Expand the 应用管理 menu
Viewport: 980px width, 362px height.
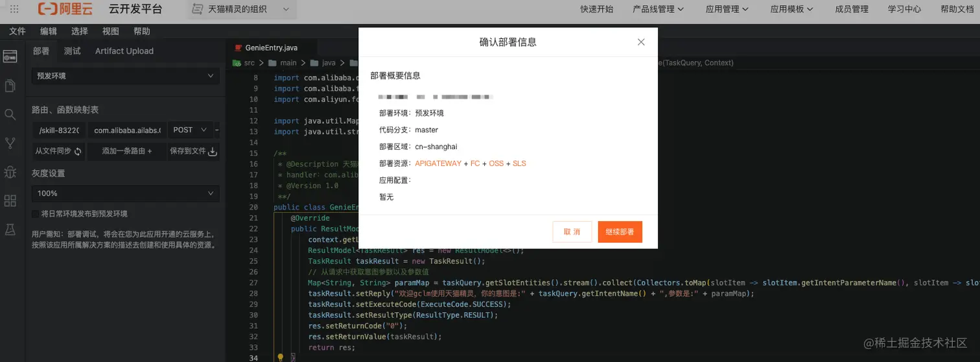point(727,9)
